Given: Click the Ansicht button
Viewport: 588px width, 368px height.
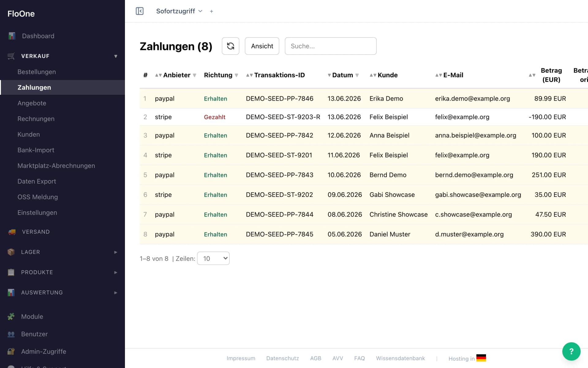Looking at the screenshot, I should coord(262,46).
